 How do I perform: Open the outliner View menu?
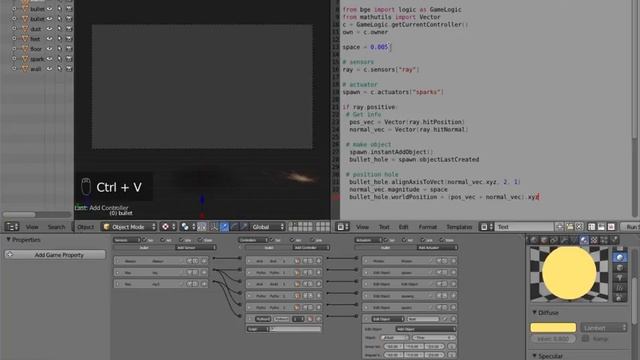32,227
